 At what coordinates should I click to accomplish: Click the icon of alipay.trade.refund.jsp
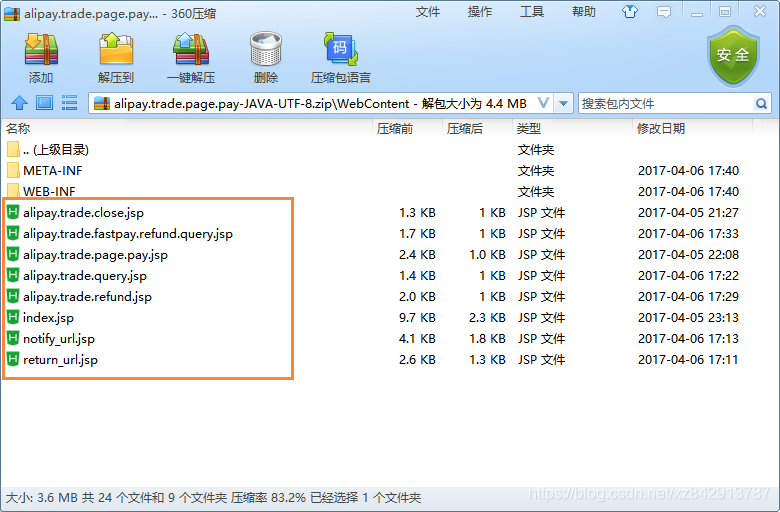coord(13,297)
